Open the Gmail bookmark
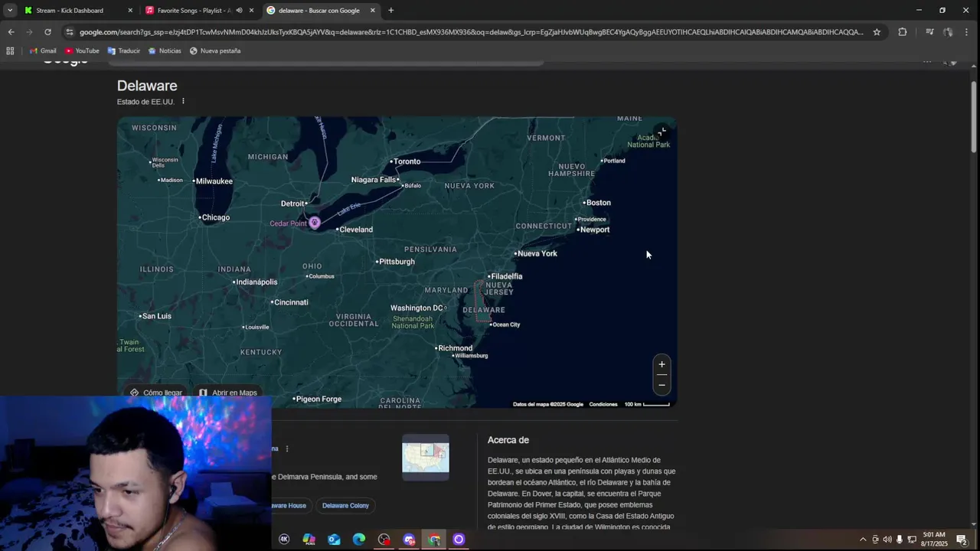Screen dimensions: 980x551 pos(43,51)
